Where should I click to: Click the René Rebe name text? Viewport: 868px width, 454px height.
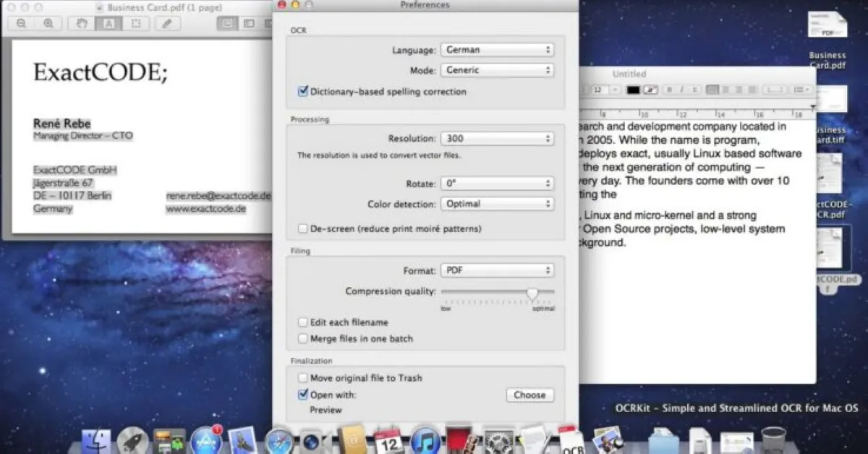pos(62,124)
